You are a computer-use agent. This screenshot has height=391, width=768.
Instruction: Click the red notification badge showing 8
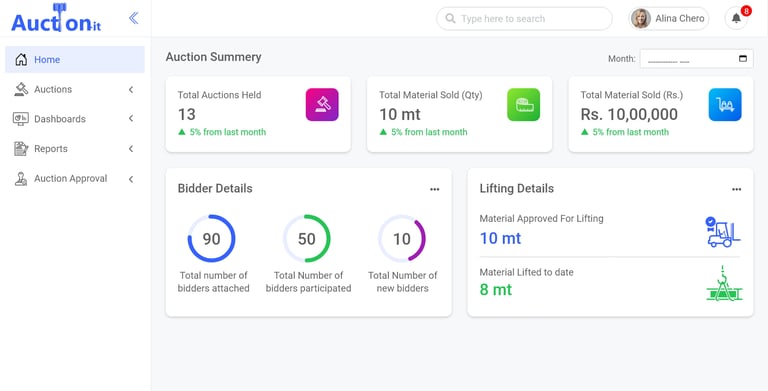coord(746,11)
